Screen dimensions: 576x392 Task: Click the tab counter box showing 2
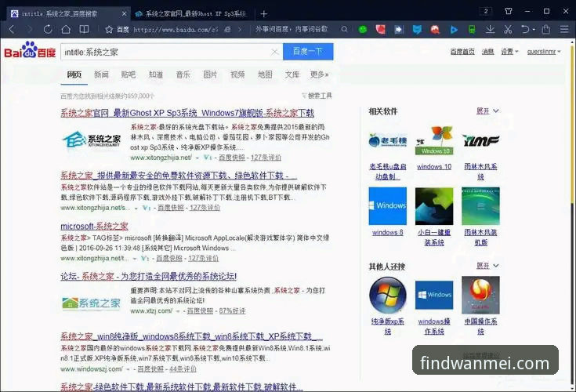click(486, 11)
